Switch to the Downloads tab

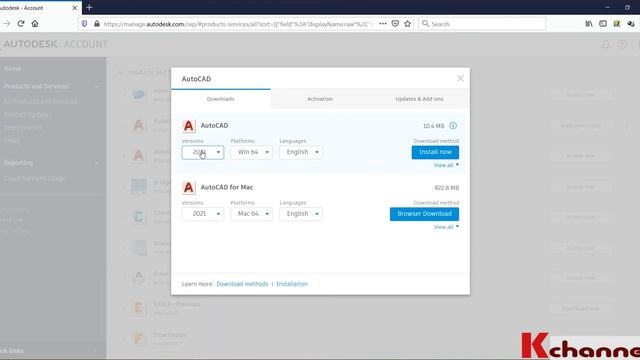pyautogui.click(x=221, y=99)
